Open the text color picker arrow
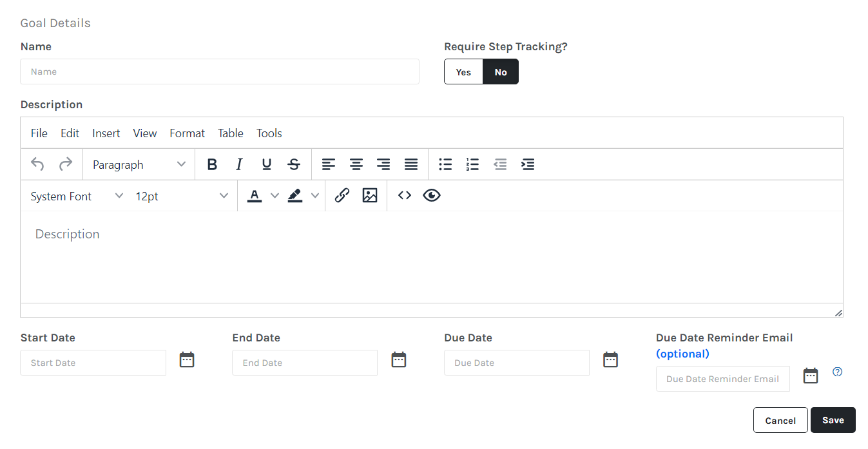Image resolution: width=868 pixels, height=449 pixels. 275,196
